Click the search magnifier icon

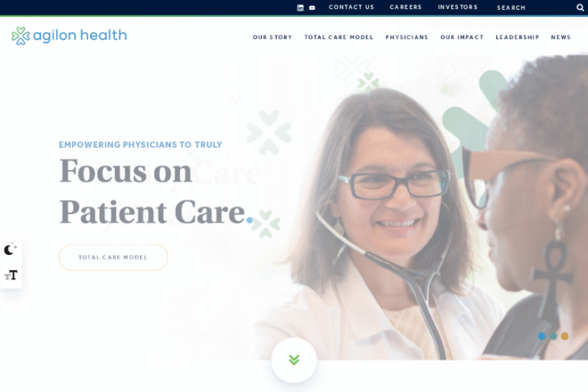(580, 8)
